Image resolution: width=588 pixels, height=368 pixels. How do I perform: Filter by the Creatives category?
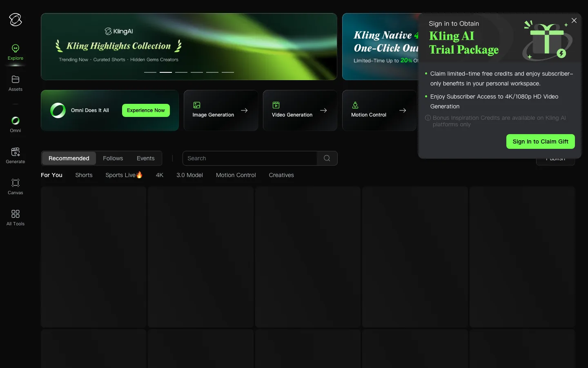281,175
